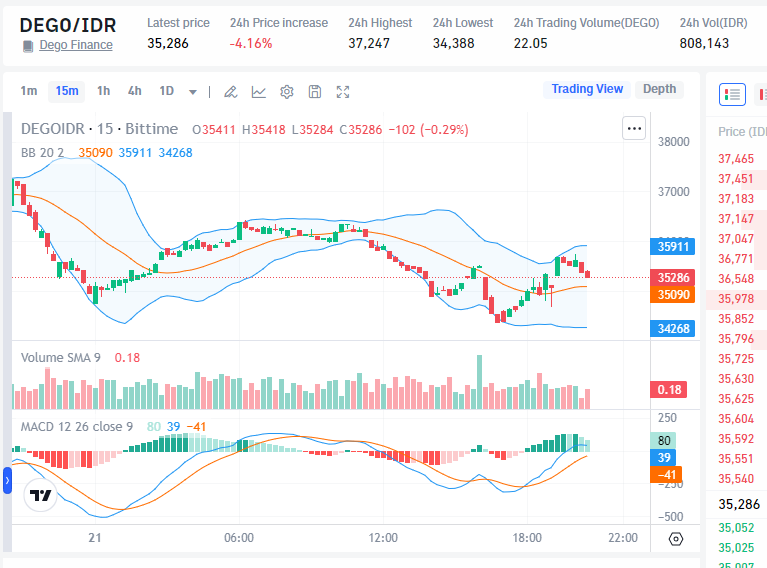Click the 0.18 volume axis tag

669,389
